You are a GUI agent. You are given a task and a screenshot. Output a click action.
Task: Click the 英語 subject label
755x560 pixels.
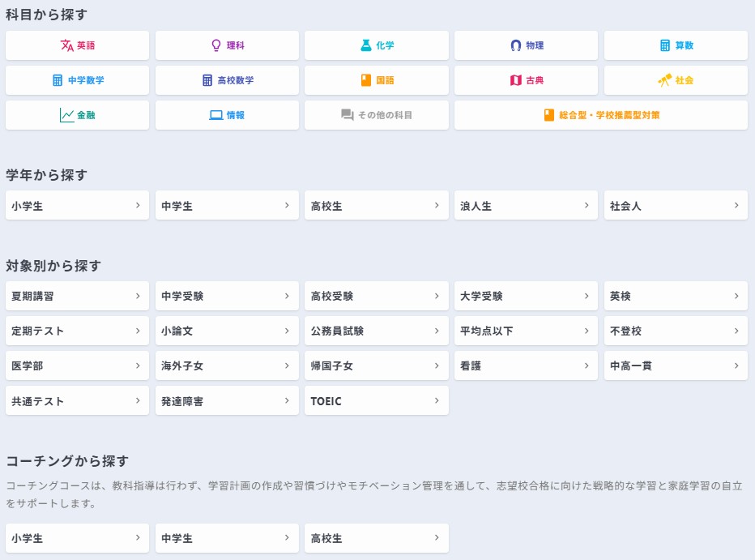click(x=86, y=45)
